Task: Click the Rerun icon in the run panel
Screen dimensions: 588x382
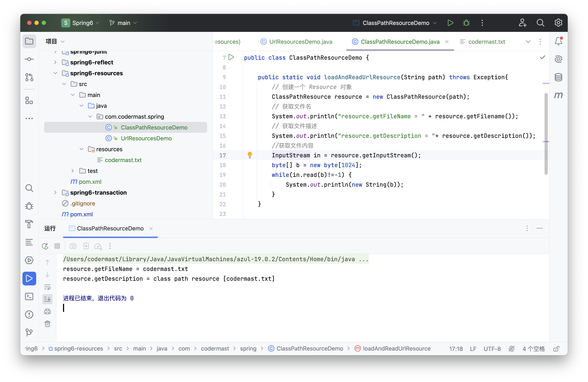Action: 45,246
